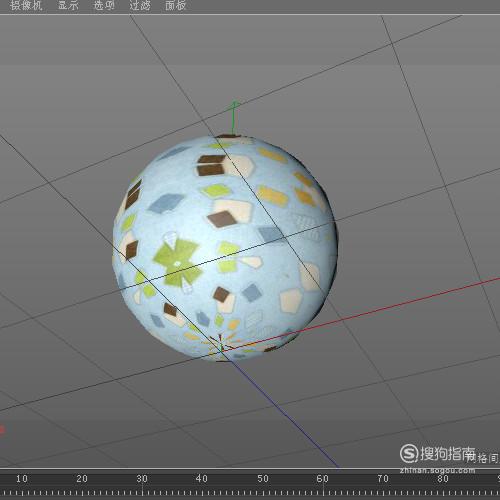Open the 摄像机 (Camera) viewport menu
Image resolution: width=500 pixels, height=500 pixels.
26,5
